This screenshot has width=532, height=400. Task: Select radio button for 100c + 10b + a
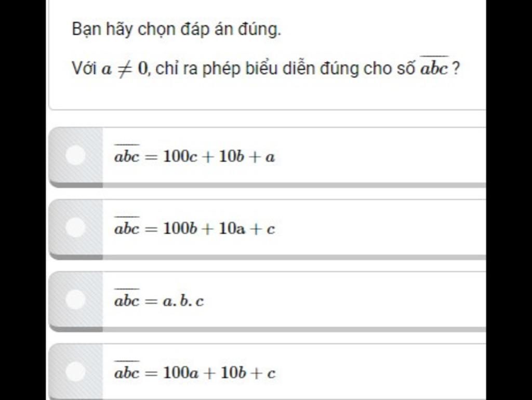(75, 155)
